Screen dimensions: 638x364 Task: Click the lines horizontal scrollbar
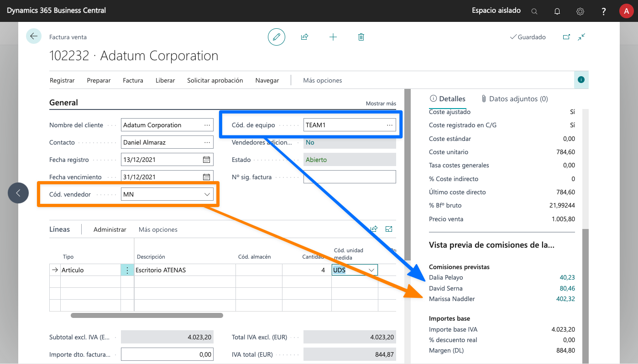point(147,315)
